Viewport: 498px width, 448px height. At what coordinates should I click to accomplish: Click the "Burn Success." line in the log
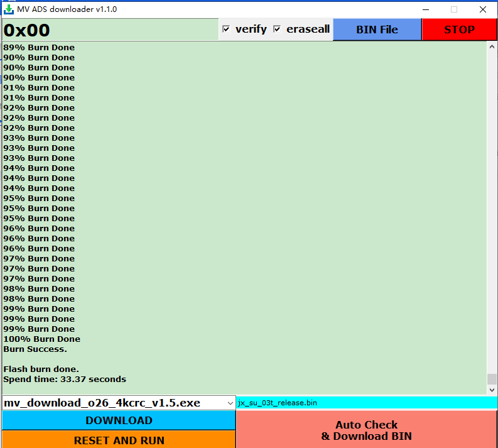point(35,349)
